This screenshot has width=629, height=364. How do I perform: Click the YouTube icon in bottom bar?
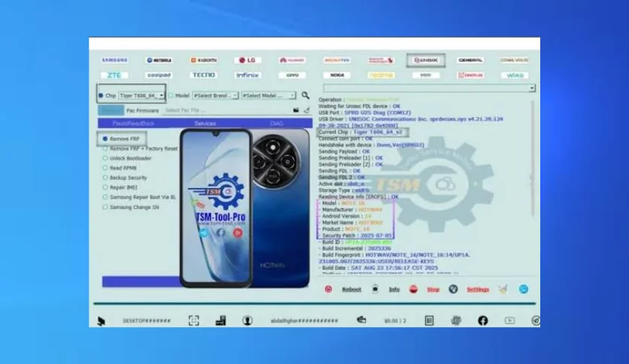[x=509, y=320]
